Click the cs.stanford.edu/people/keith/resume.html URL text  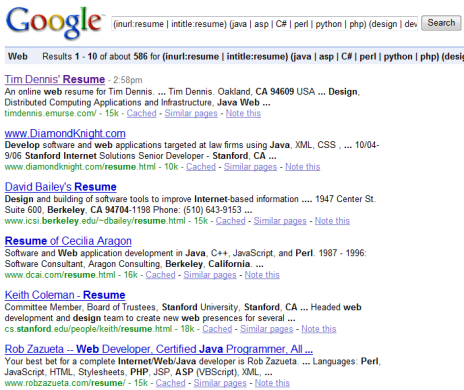click(88, 329)
